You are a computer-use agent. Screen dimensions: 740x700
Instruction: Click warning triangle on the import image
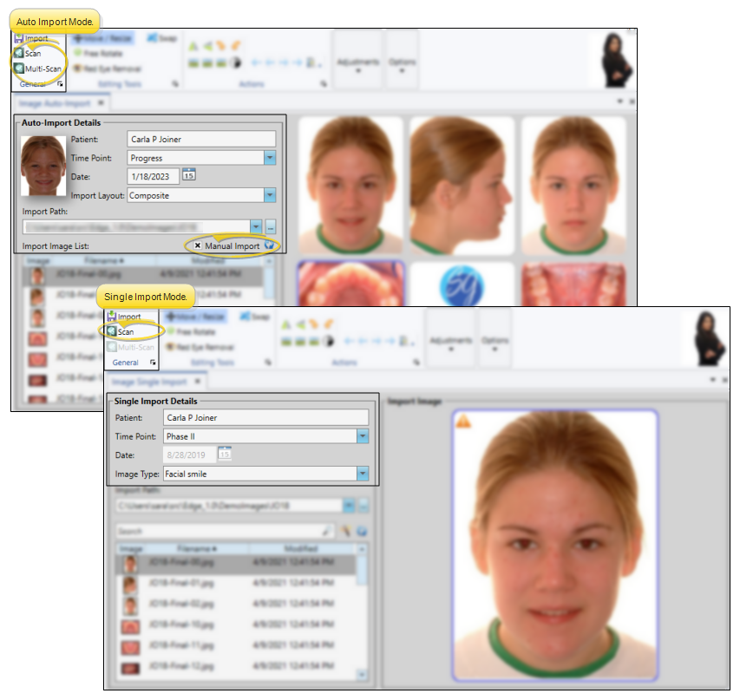coord(463,422)
